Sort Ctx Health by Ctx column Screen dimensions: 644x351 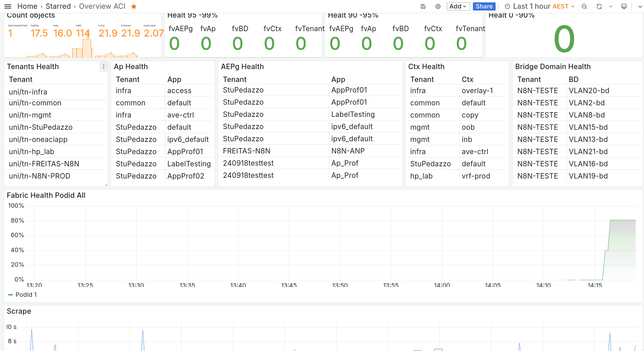[468, 80]
